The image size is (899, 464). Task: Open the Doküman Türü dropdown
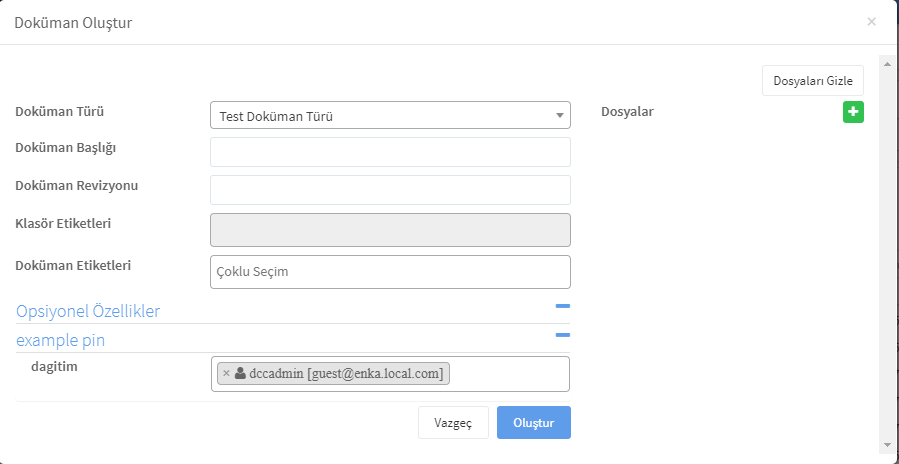pyautogui.click(x=390, y=115)
